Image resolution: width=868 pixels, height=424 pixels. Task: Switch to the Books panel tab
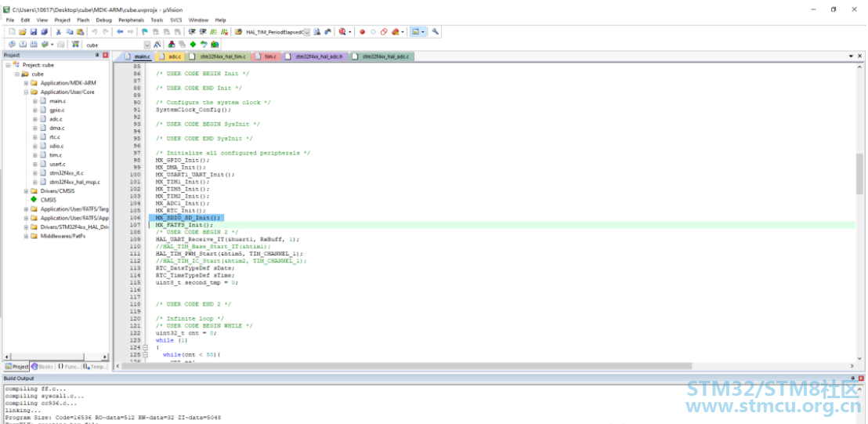(x=44, y=366)
